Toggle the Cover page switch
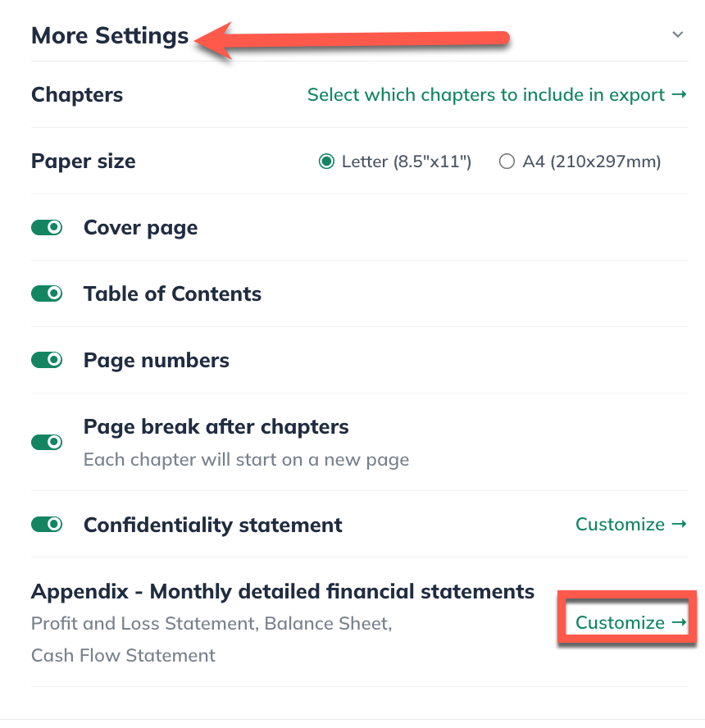The width and height of the screenshot is (705, 728). click(x=47, y=227)
